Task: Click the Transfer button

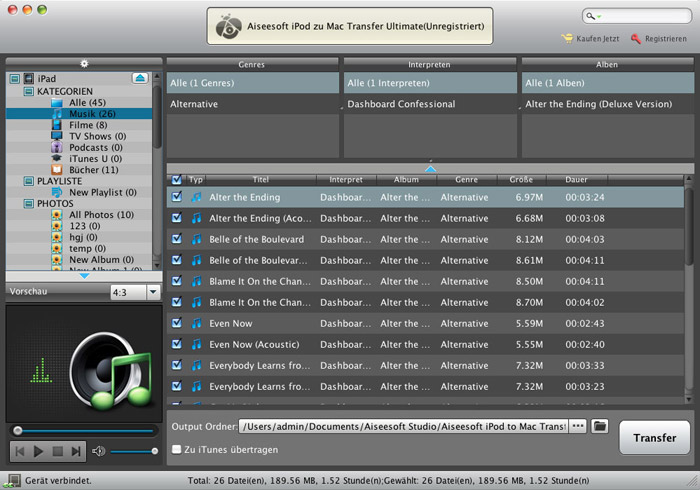Action: [654, 438]
